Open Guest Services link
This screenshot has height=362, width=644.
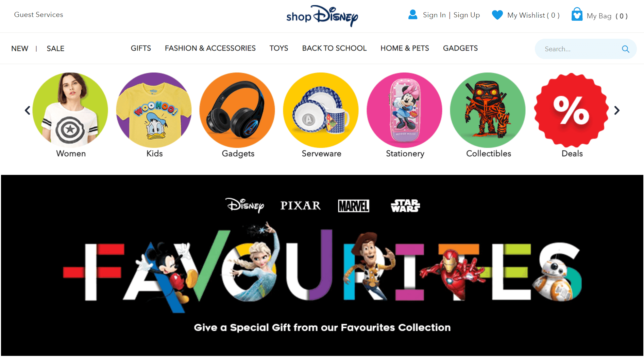(39, 15)
